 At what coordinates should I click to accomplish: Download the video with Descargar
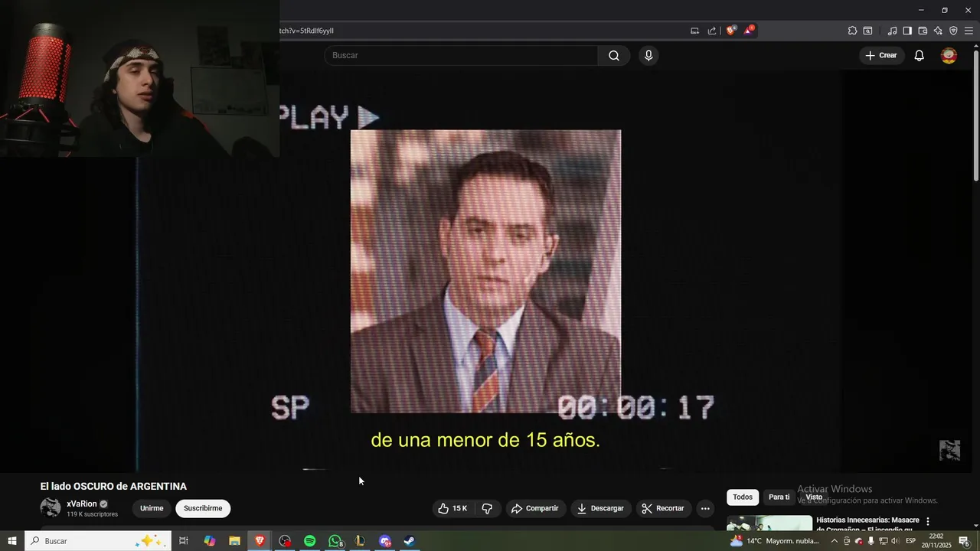coord(600,508)
